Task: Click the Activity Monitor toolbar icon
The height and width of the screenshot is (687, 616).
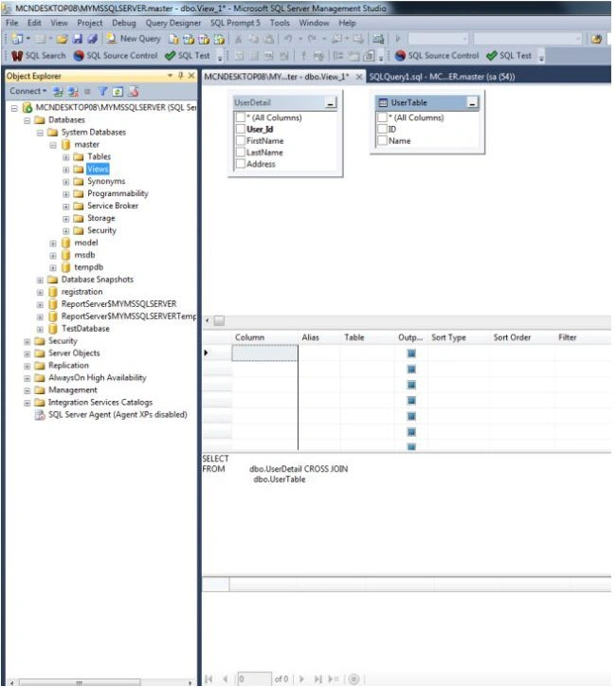Action: pyautogui.click(x=378, y=39)
